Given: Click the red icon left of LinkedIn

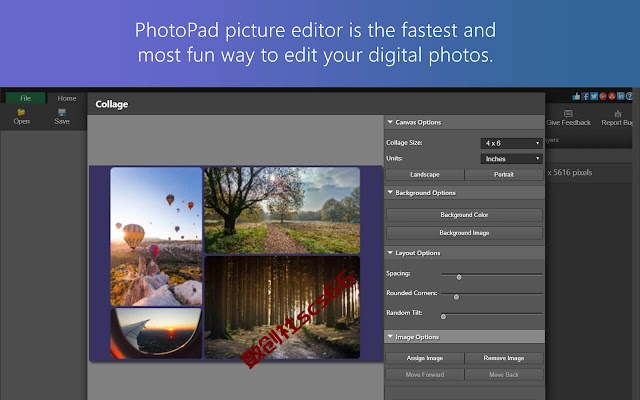Looking at the screenshot, I should point(611,96).
